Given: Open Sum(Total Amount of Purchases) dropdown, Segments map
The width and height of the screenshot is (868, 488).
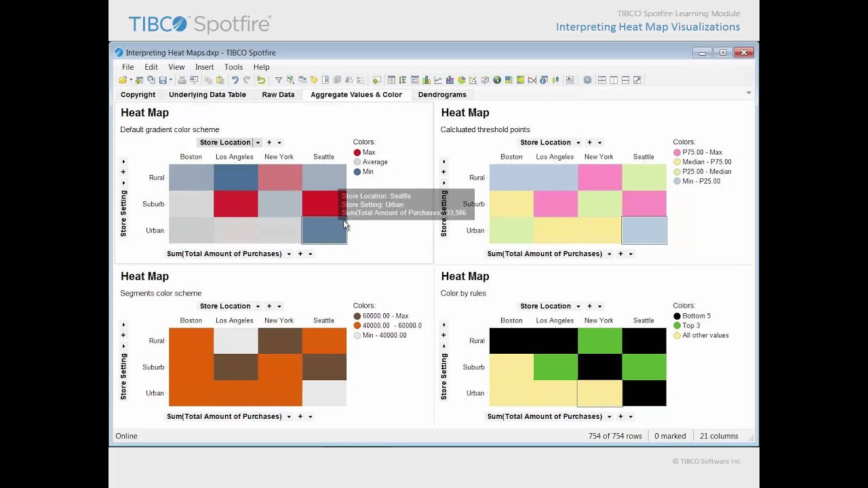Looking at the screenshot, I should (289, 417).
